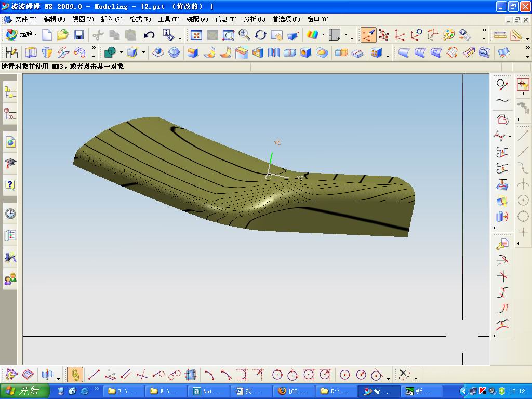The image size is (532, 399).
Task: Expand the Unite boolean dropdown arrow
Action: pyautogui.click(x=121, y=52)
